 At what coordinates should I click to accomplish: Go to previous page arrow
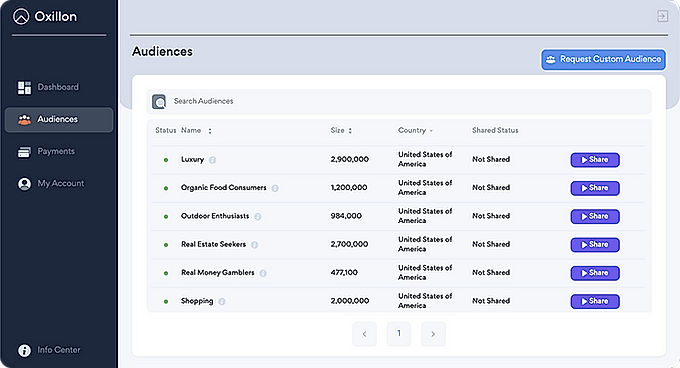pos(364,334)
